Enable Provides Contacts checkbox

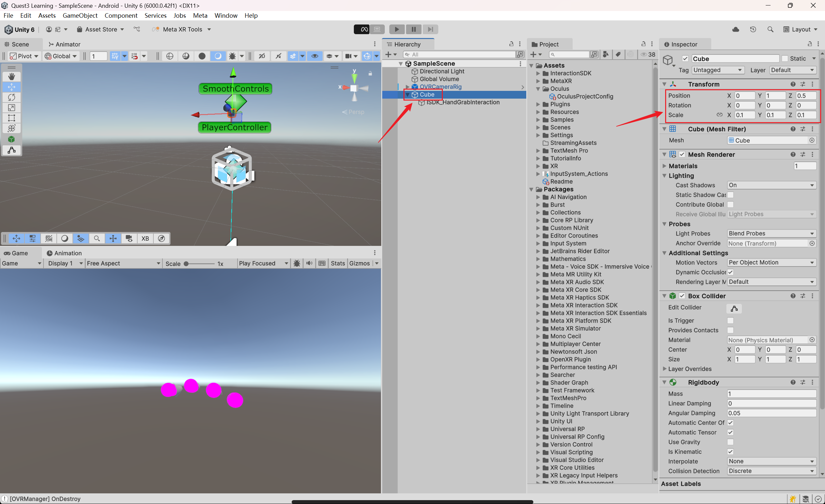(x=731, y=331)
